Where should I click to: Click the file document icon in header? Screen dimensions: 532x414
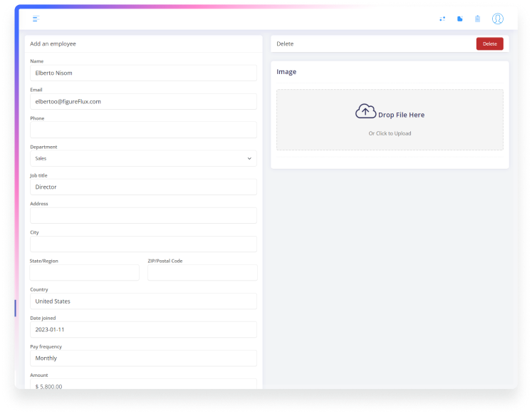[x=460, y=19]
